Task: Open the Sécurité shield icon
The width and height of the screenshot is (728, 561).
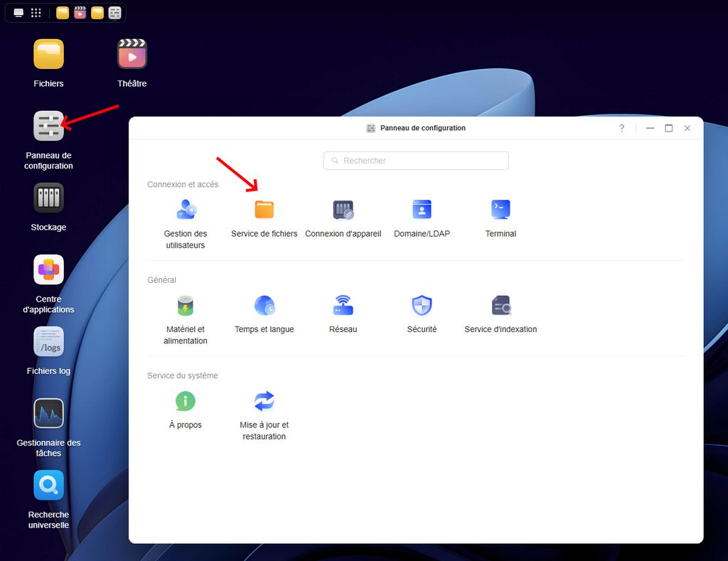Action: 422,306
